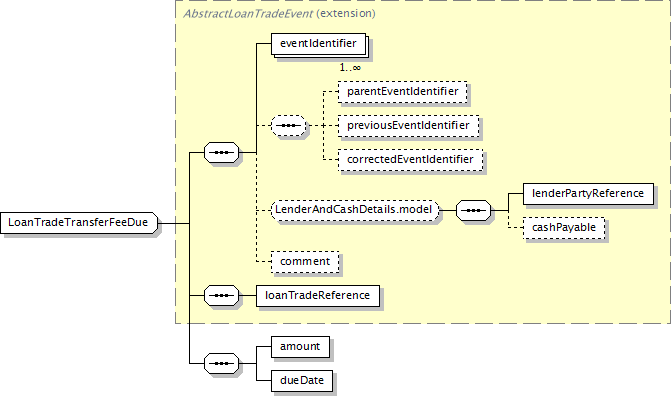671x397 pixels.
Task: Click the sequence icon before amount and dueDate
Action: [221, 364]
